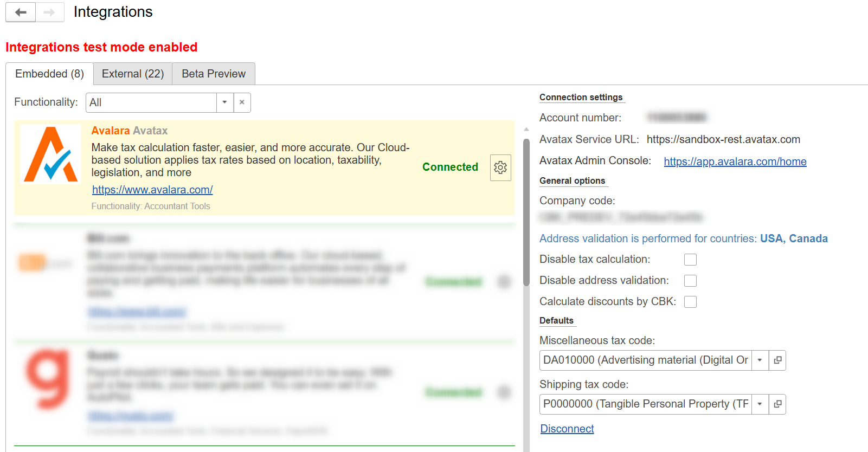
Task: Open Miscellaneous tax code record icon
Action: pyautogui.click(x=777, y=360)
